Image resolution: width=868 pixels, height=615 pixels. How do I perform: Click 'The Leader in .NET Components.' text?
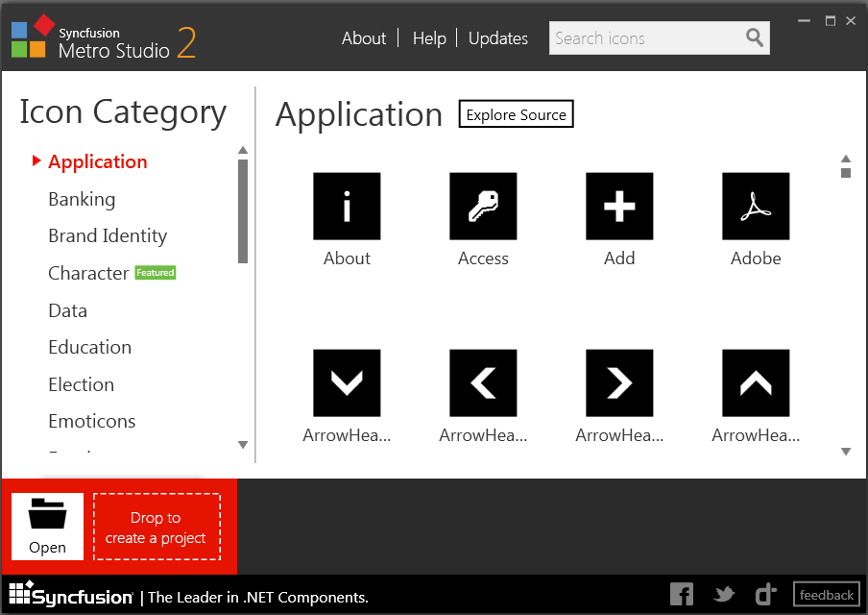pyautogui.click(x=258, y=598)
